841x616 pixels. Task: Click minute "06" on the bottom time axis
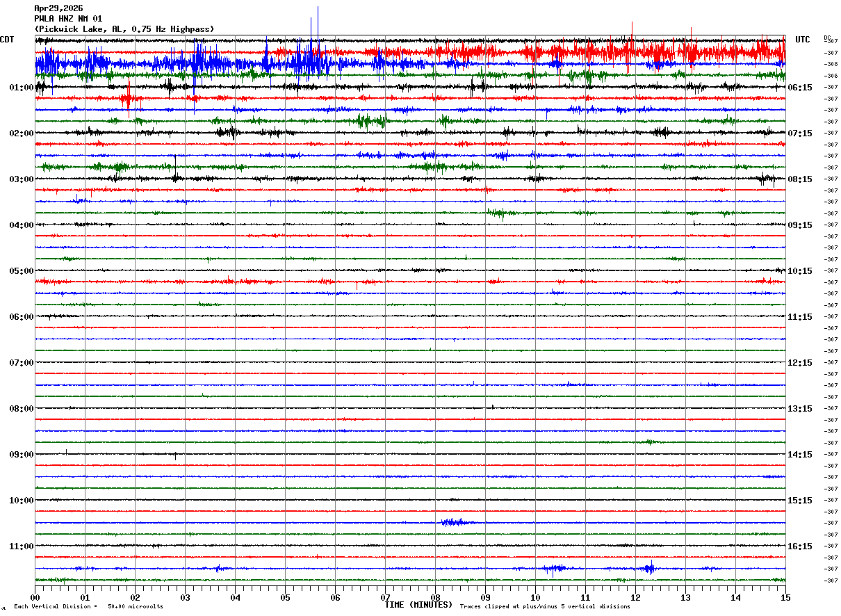335,597
